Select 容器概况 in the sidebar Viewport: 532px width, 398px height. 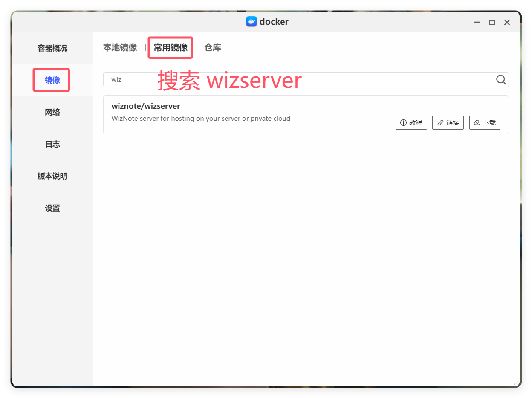52,48
